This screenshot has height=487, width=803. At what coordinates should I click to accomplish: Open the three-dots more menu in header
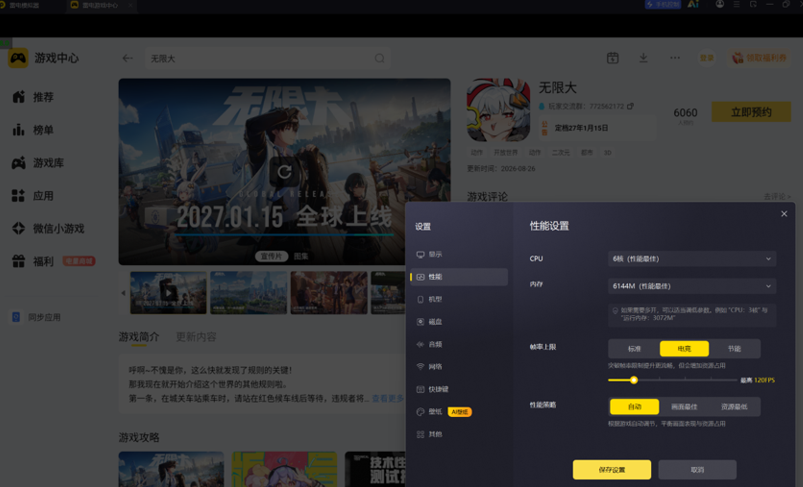(x=675, y=58)
